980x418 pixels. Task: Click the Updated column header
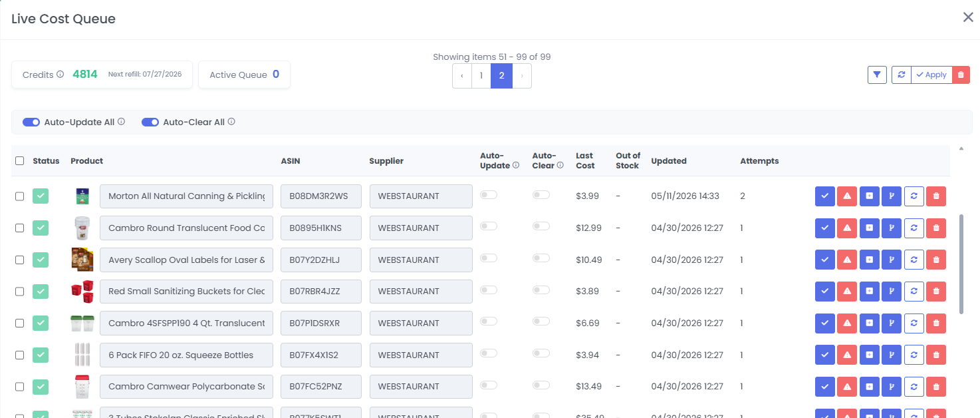[x=669, y=161]
